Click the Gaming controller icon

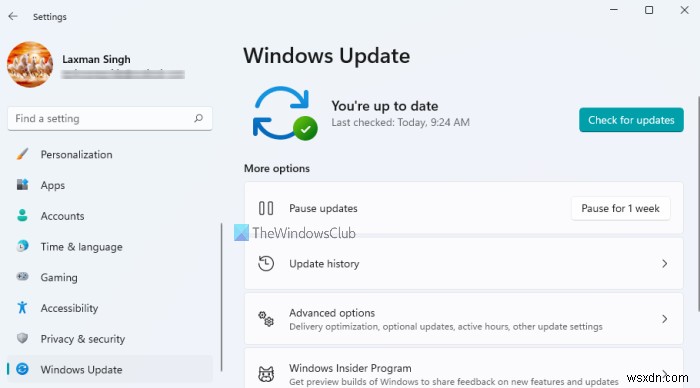[22, 277]
